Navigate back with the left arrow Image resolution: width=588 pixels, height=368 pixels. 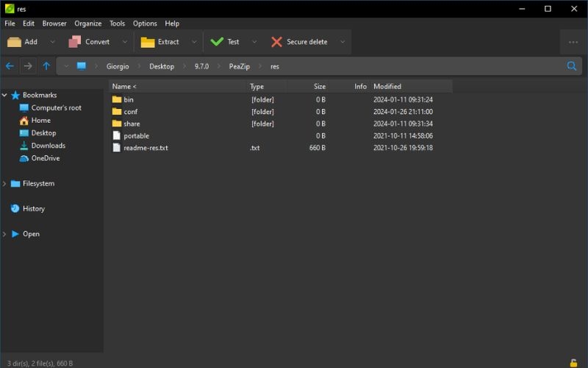pyautogui.click(x=10, y=66)
